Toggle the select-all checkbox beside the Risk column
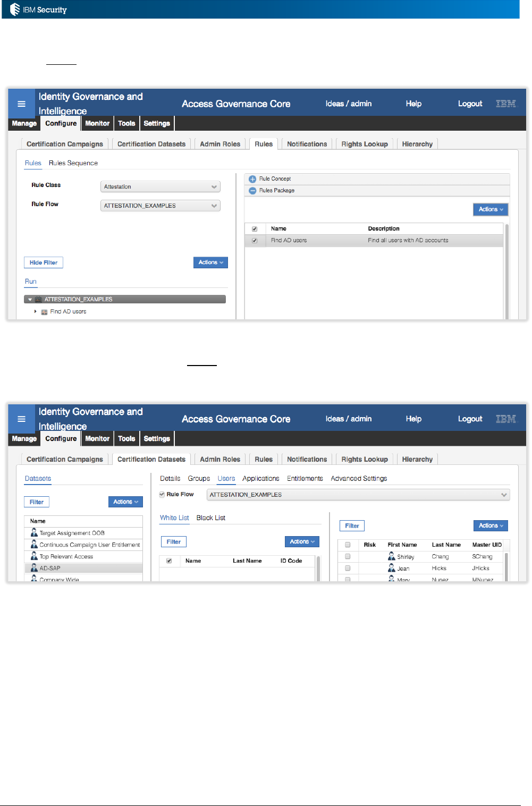The width and height of the screenshot is (532, 806). click(x=348, y=545)
